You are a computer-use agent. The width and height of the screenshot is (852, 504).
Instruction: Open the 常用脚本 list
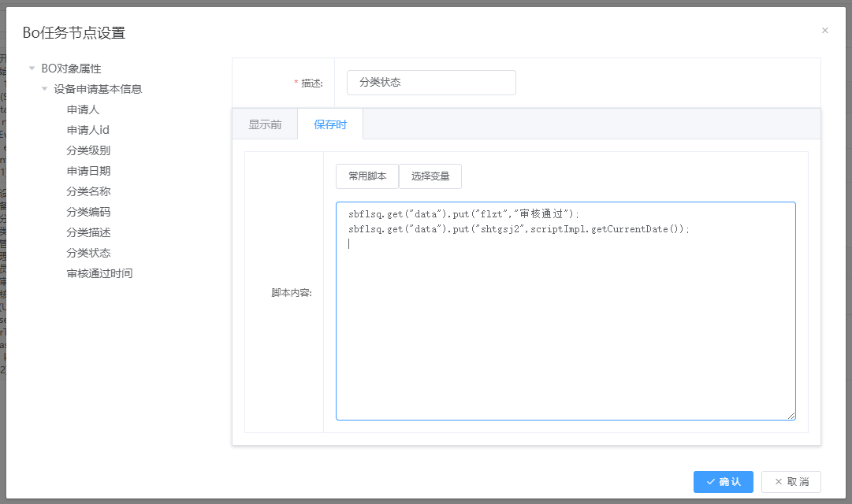(x=367, y=176)
